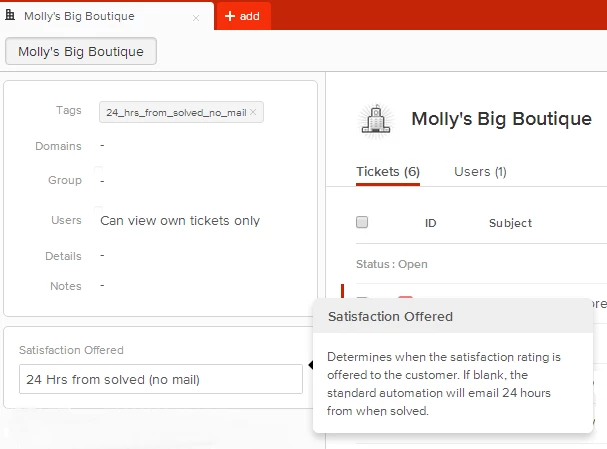Image resolution: width=607 pixels, height=449 pixels.
Task: Click the Molly's Big Boutique breadcrumb button
Action: point(81,51)
